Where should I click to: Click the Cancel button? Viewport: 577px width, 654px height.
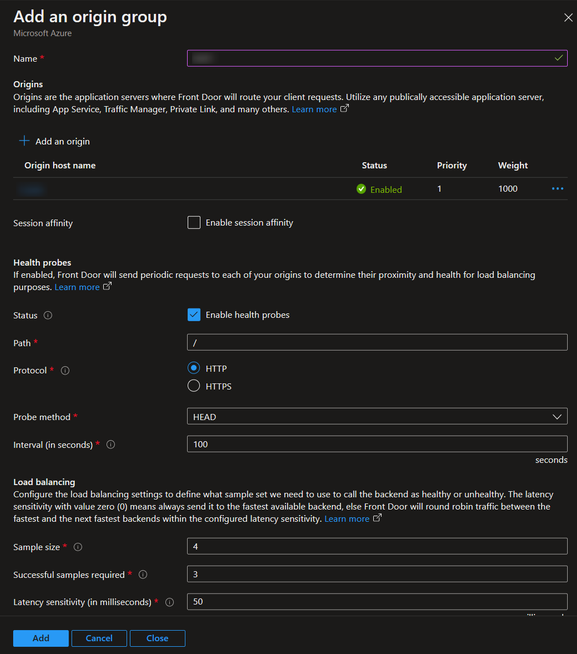click(99, 638)
